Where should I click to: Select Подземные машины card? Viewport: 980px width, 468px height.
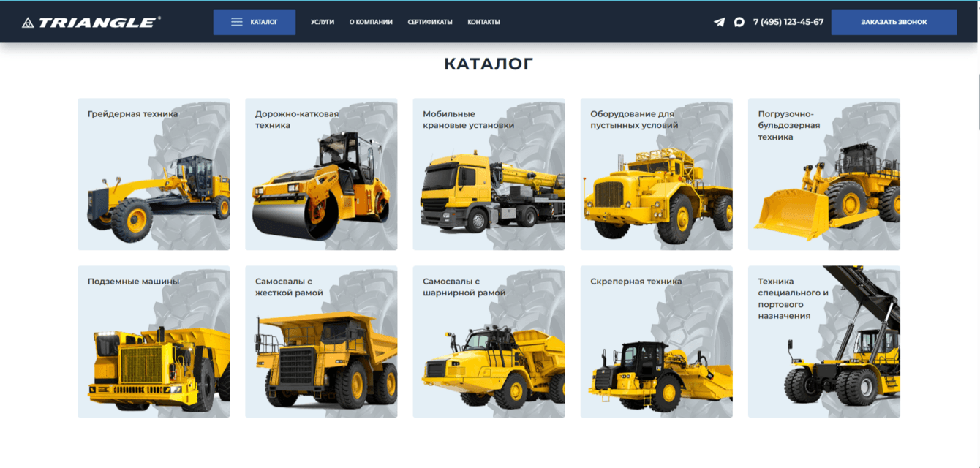pos(154,341)
